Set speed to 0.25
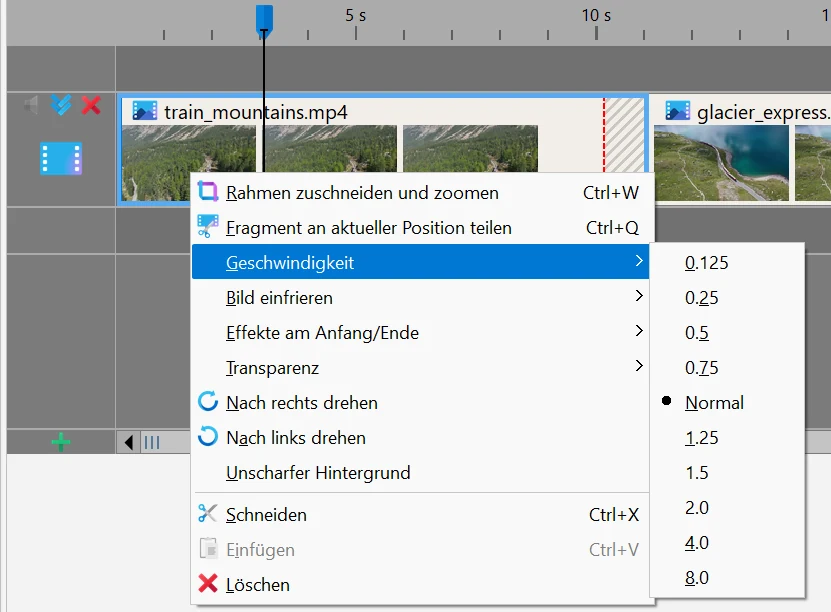This screenshot has height=612, width=831. (727, 298)
